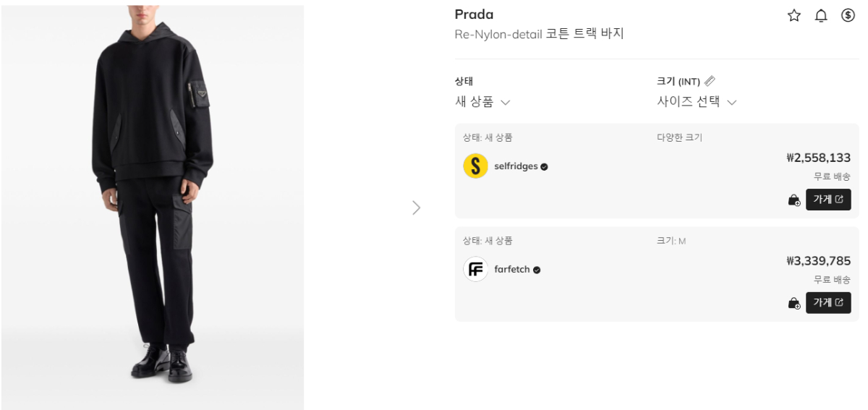The width and height of the screenshot is (868, 410).
Task: Click the dollar sign currency icon
Action: [848, 15]
